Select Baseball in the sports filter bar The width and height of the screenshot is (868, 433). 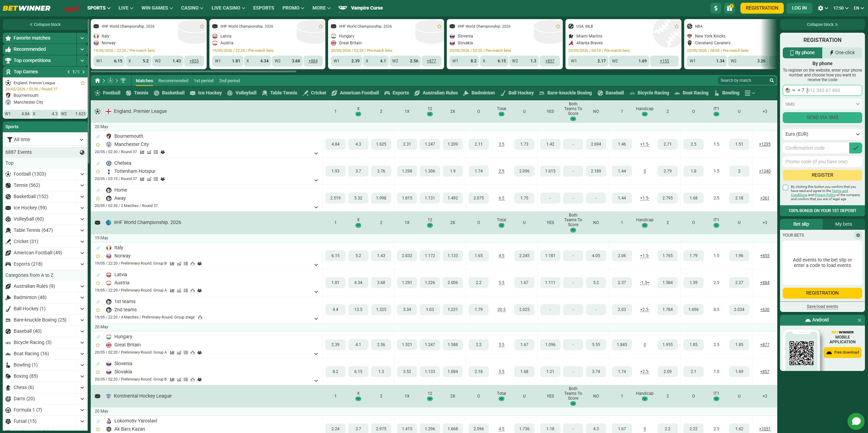(x=610, y=93)
